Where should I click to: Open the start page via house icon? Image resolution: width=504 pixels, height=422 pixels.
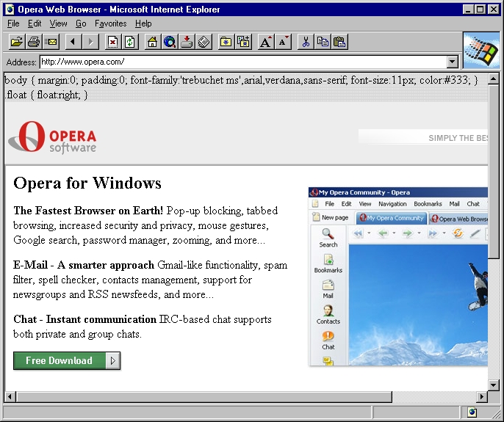point(153,42)
